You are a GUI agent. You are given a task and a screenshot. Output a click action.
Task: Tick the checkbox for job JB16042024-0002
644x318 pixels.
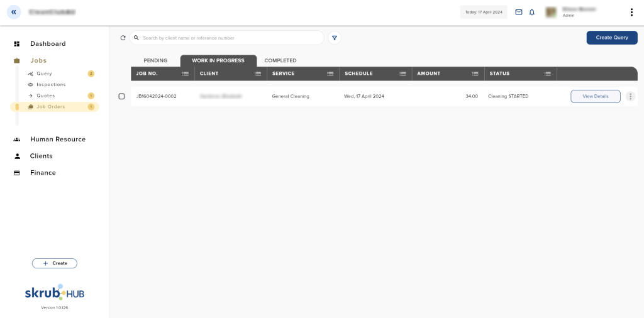pos(121,96)
